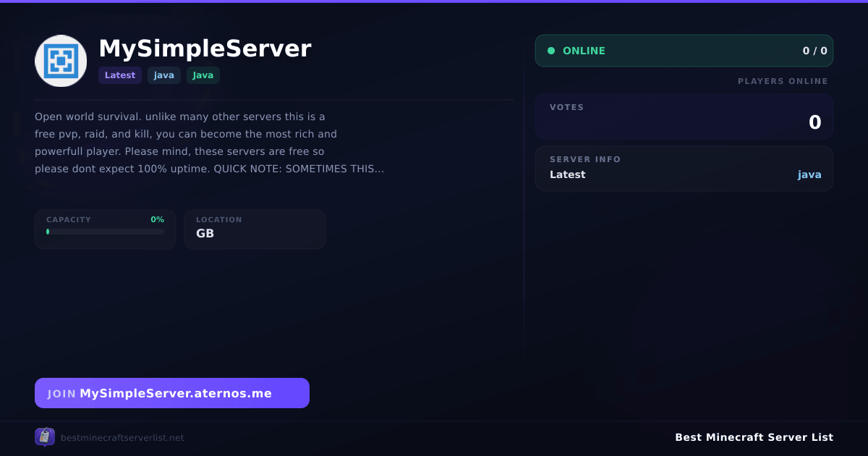Viewport: 868px width, 456px height.
Task: Click the SERVER INFO label
Action: click(x=585, y=159)
